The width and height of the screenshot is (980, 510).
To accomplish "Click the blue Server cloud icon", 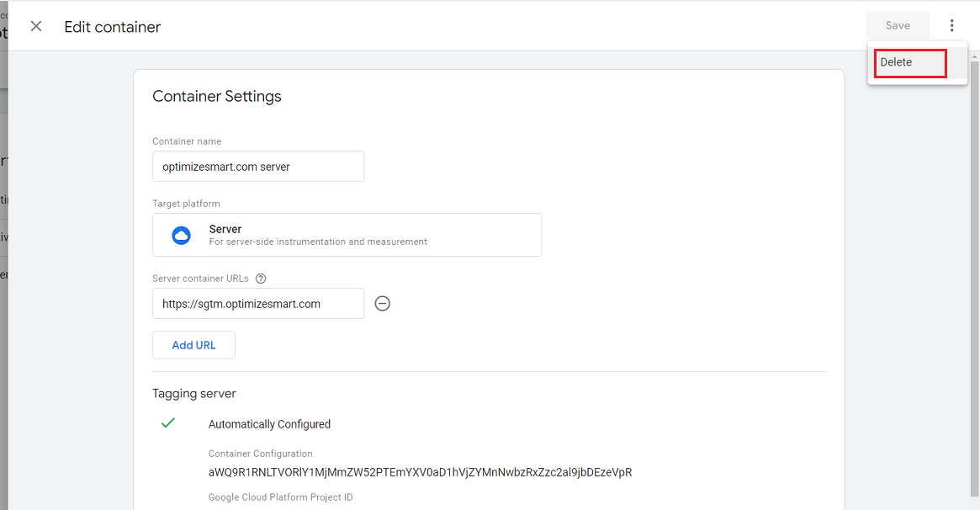I will [x=181, y=236].
